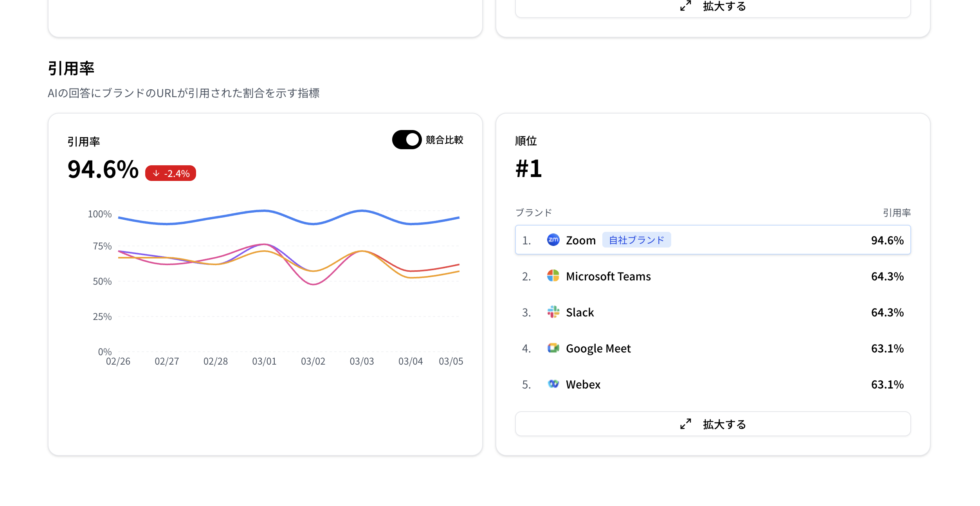The image size is (980, 506).
Task: Click the 94.6% citation rate headline value
Action: [x=103, y=170]
